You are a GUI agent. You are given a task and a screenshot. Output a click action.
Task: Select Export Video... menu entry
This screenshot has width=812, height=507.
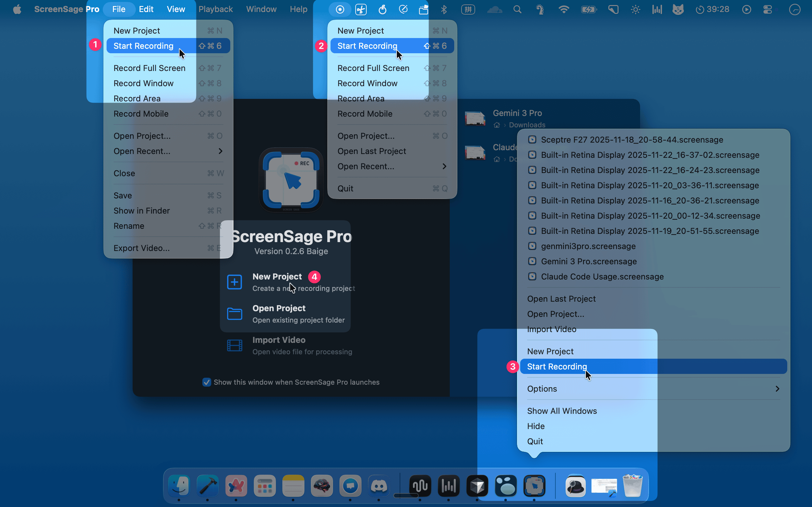pyautogui.click(x=141, y=248)
